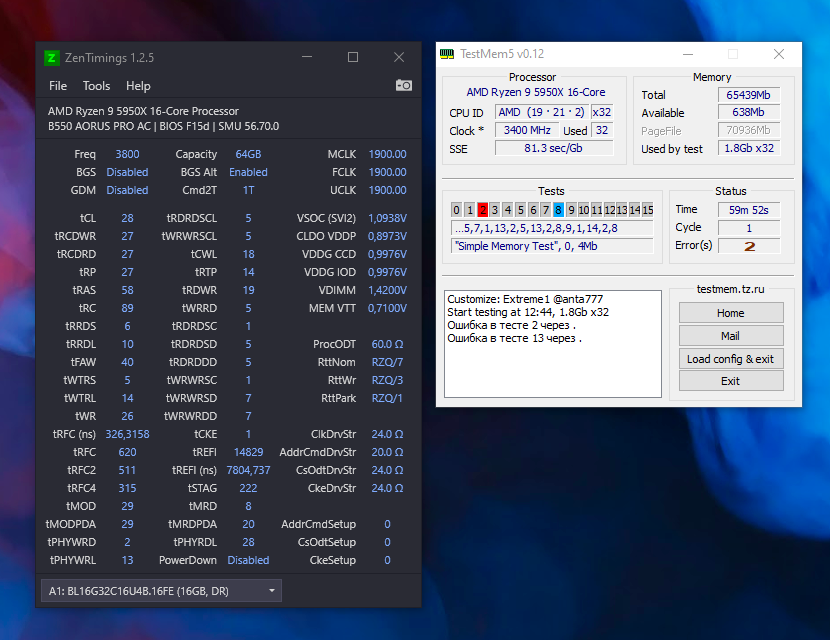Click the Exit button in TestMem5

(730, 381)
